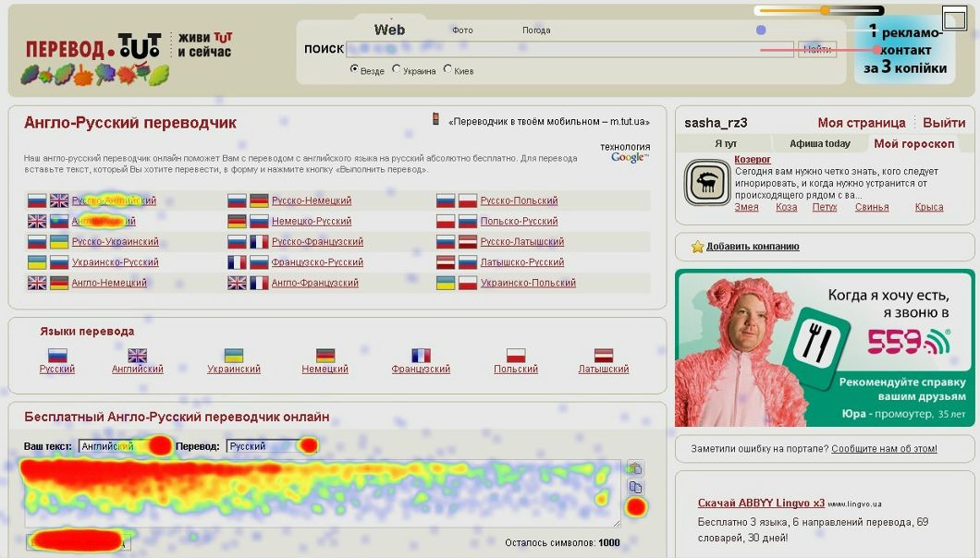Open the Фото search tab
Viewport: 980px width, 558px height.
[x=462, y=30]
